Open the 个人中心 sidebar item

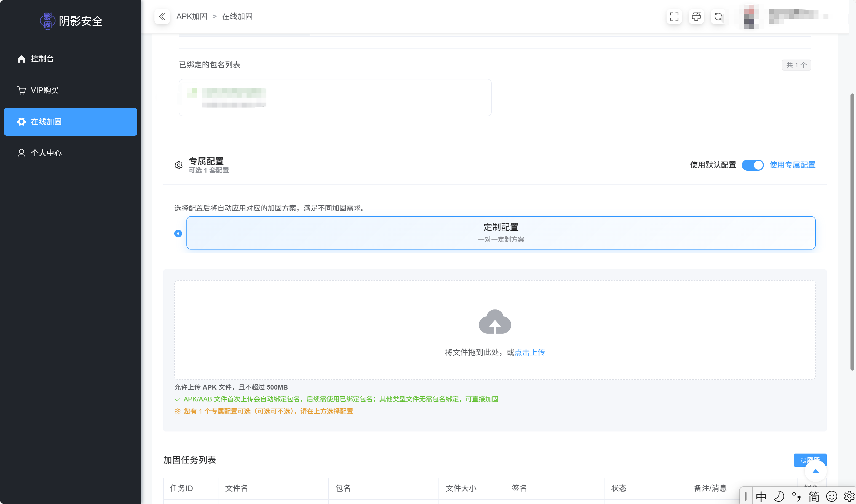coord(46,153)
